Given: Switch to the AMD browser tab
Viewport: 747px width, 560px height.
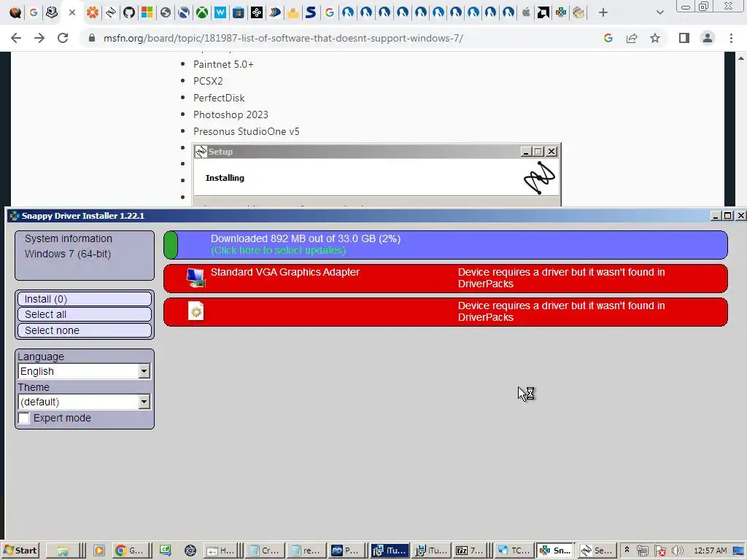Looking at the screenshot, I should pos(543,12).
